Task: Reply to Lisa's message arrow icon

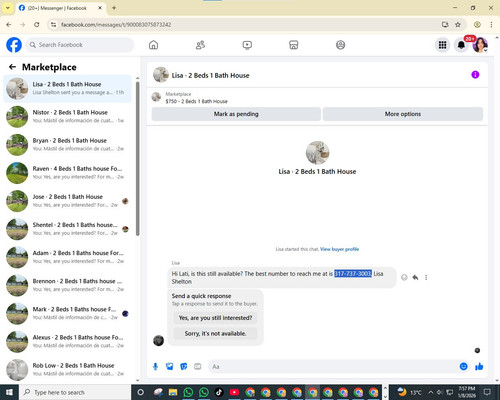Action: pyautogui.click(x=415, y=277)
